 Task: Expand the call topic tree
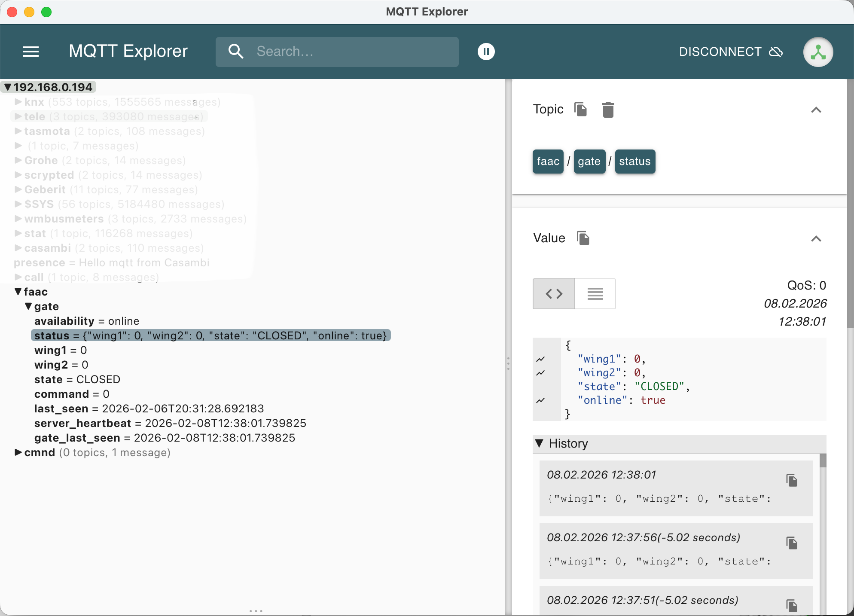point(18,277)
